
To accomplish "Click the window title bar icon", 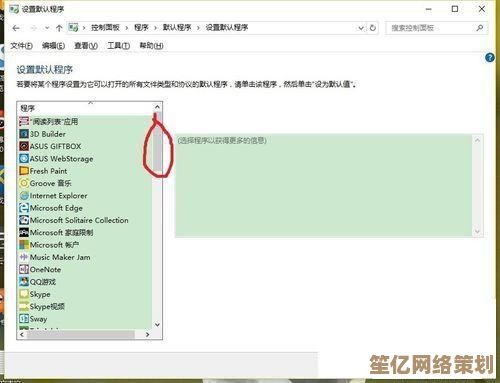I will click(14, 9).
